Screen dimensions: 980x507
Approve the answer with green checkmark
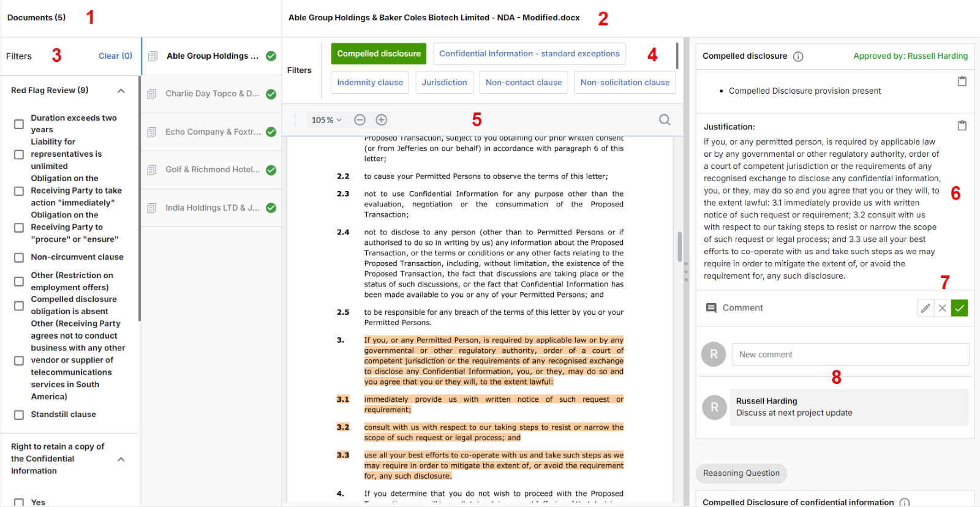tap(959, 308)
